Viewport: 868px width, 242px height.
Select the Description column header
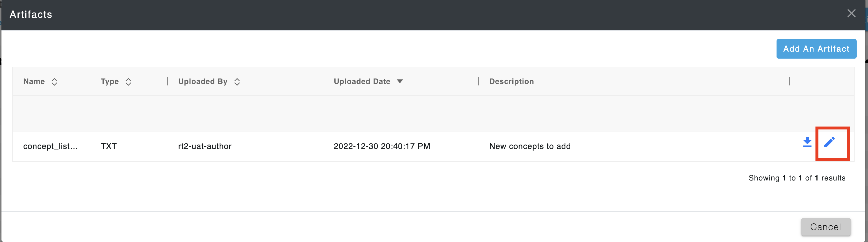coord(511,81)
